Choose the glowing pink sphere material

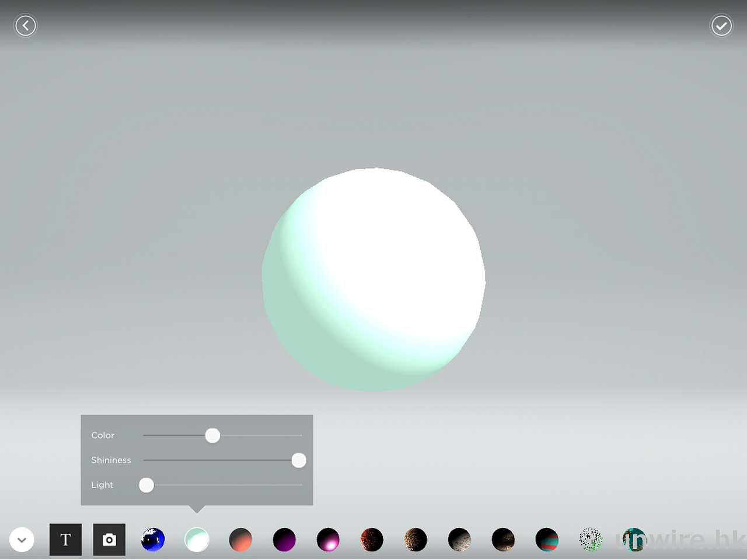pyautogui.click(x=328, y=540)
